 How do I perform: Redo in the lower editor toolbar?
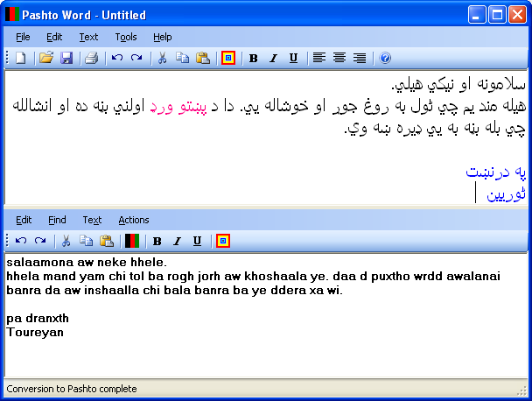coord(40,241)
